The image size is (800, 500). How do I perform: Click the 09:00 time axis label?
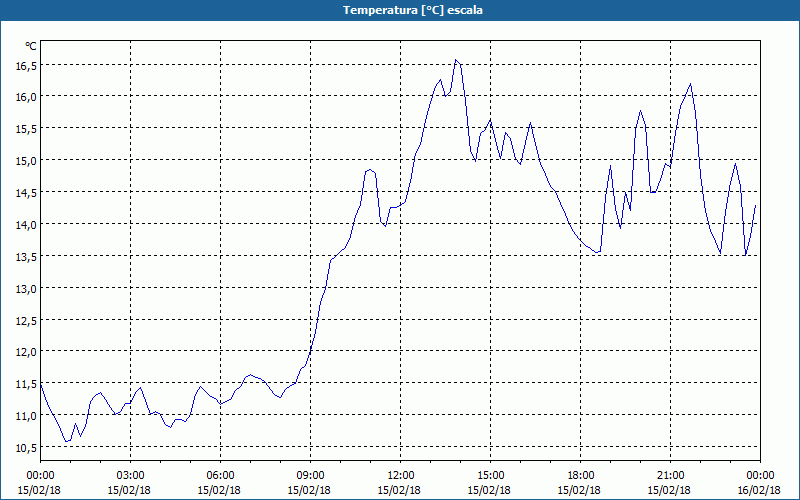pos(310,475)
